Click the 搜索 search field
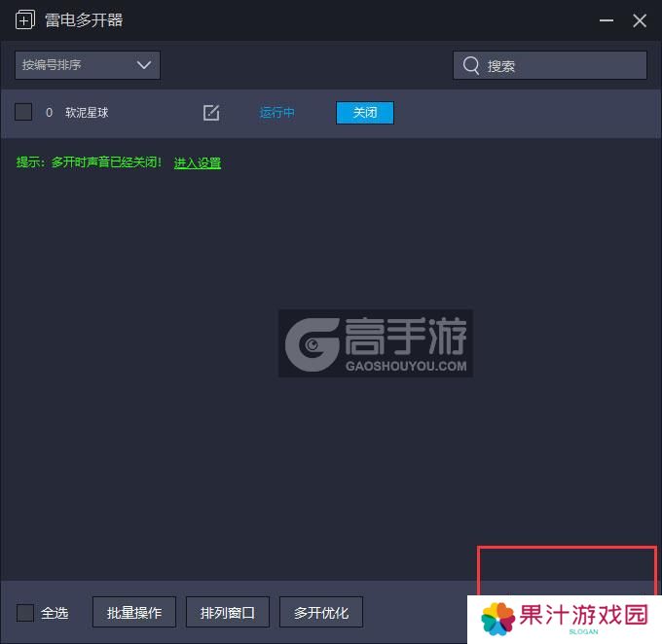The height and width of the screenshot is (644, 662). (x=550, y=65)
